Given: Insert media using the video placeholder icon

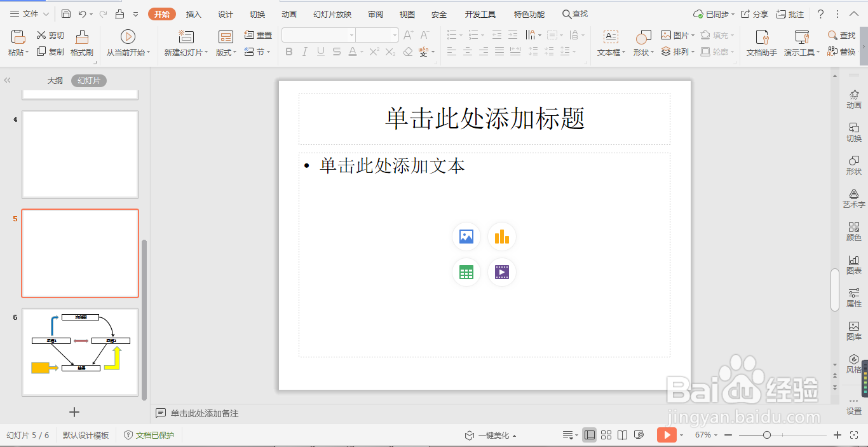Looking at the screenshot, I should click(x=501, y=272).
